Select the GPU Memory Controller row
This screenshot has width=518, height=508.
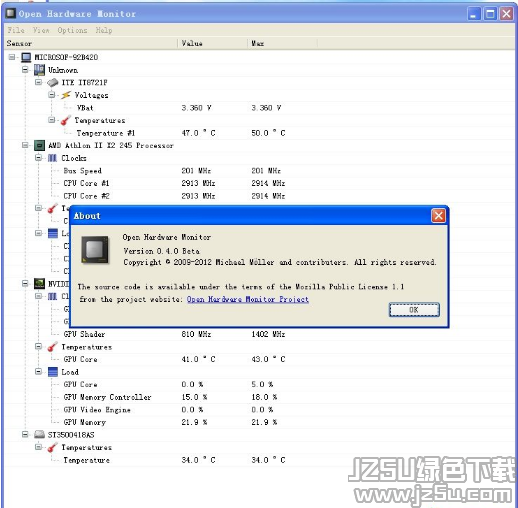[260, 397]
